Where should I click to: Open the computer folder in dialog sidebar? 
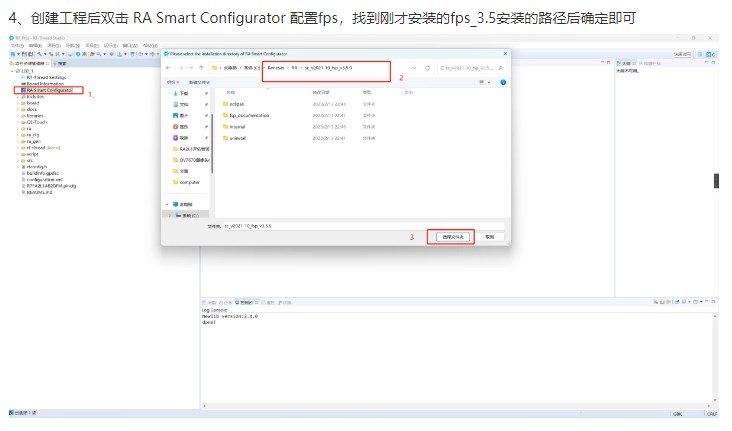pyautogui.click(x=186, y=182)
